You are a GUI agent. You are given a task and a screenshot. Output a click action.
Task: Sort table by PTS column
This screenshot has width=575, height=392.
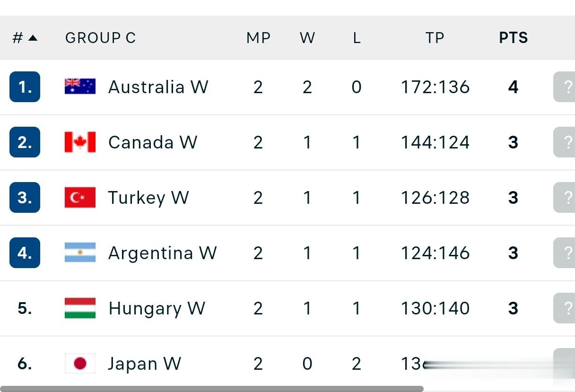click(x=513, y=38)
